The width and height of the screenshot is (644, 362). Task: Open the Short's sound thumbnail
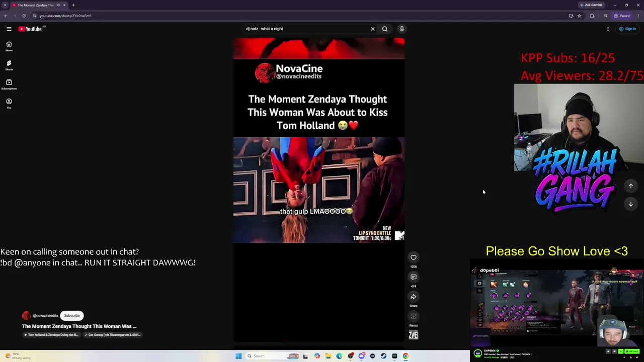click(x=414, y=335)
